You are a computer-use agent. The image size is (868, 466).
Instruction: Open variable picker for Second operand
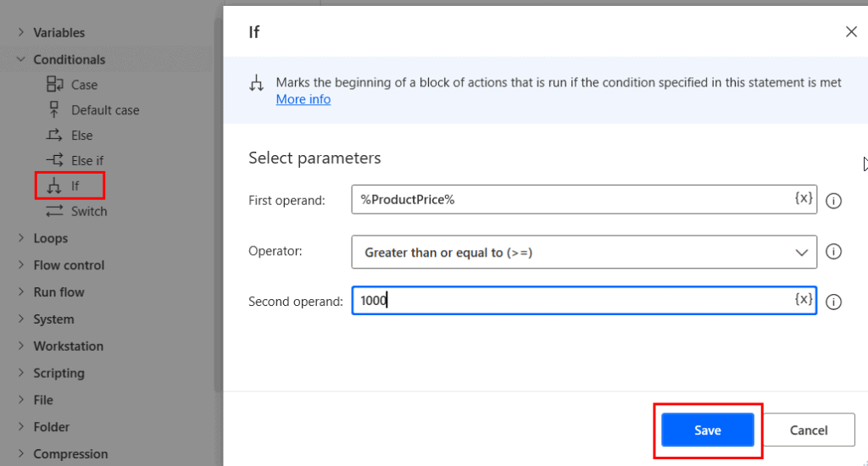804,299
